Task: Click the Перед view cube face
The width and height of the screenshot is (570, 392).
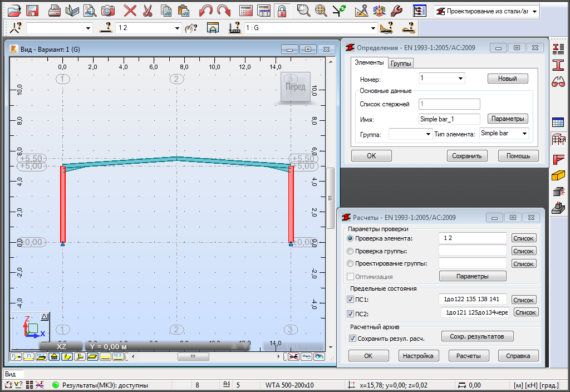Action: click(296, 86)
